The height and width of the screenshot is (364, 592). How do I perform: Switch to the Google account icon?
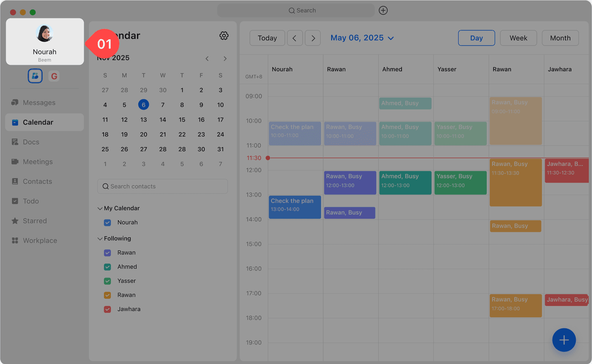pyautogui.click(x=54, y=76)
